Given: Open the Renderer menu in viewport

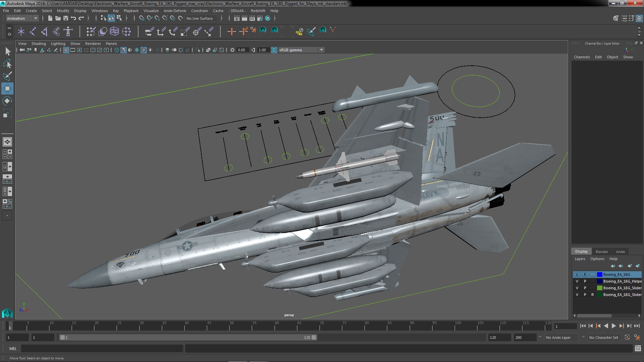Looking at the screenshot, I should [93, 43].
